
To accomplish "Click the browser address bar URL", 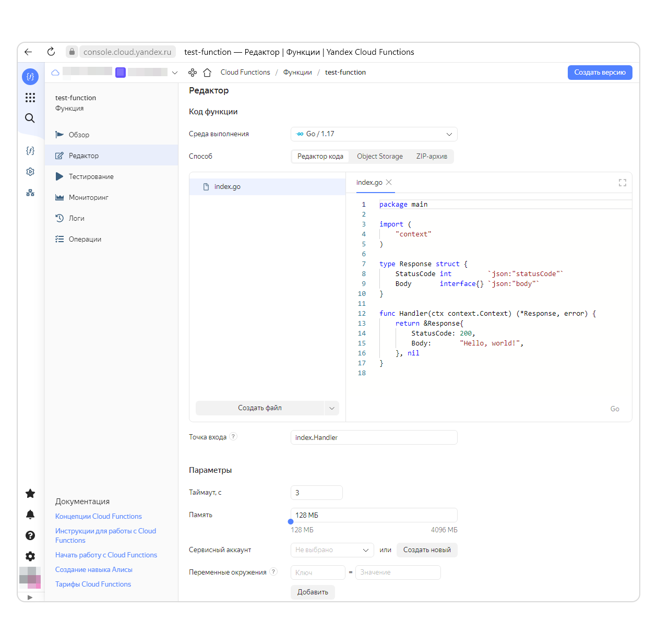I will coord(127,52).
